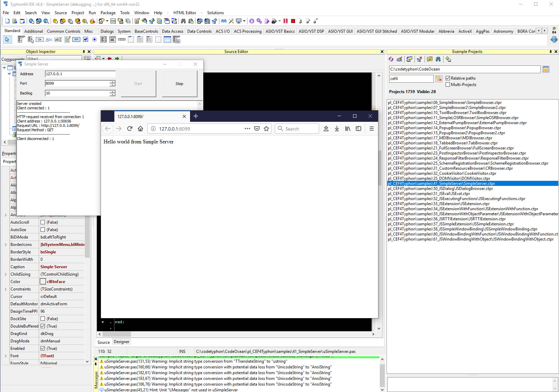Toggle the DockSite property checkbox

[43, 319]
